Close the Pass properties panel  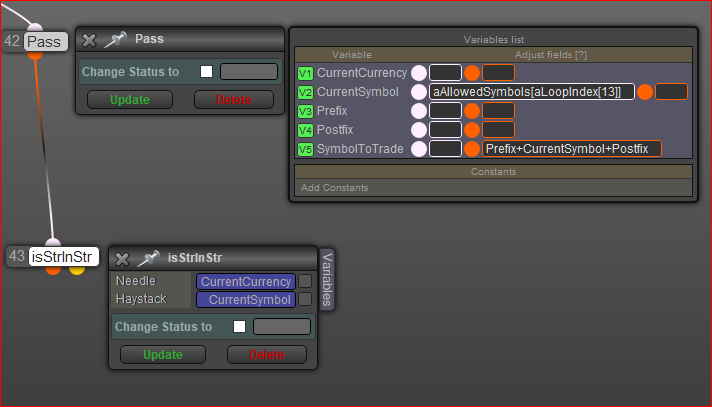[89, 40]
